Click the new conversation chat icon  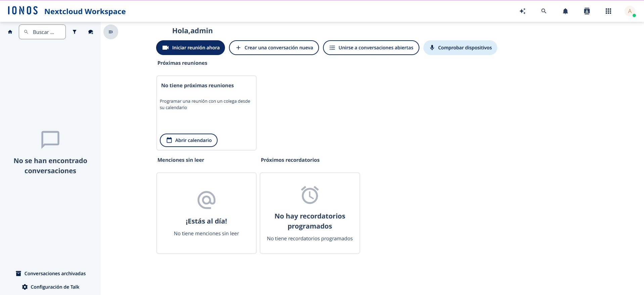[91, 32]
